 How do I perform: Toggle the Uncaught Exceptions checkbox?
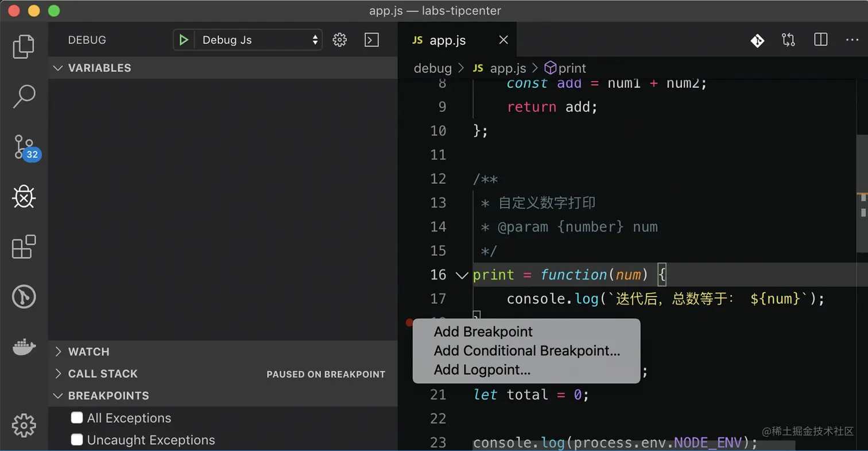[x=77, y=440]
